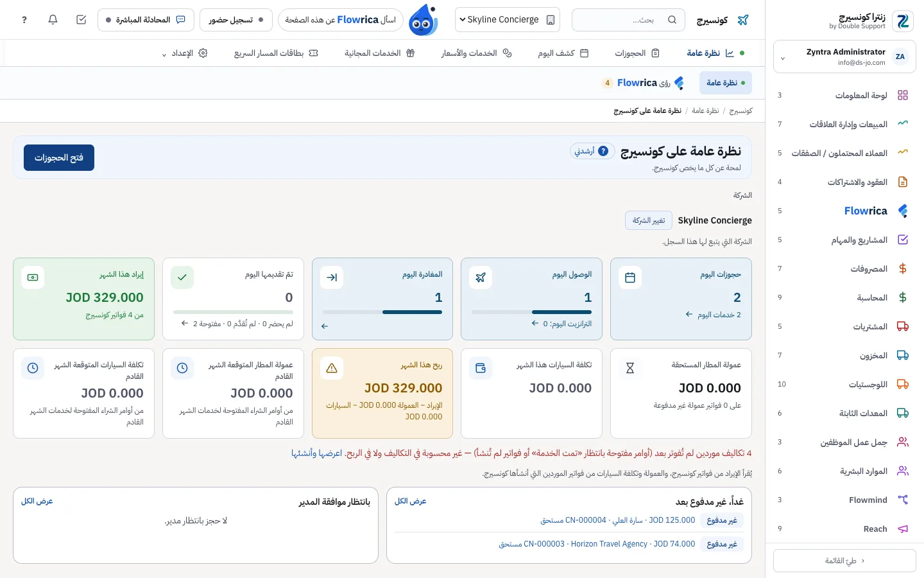Viewport: 924px width, 578px height.
Task: Open المحادثة المباشرة live chat button
Action: pos(146,20)
